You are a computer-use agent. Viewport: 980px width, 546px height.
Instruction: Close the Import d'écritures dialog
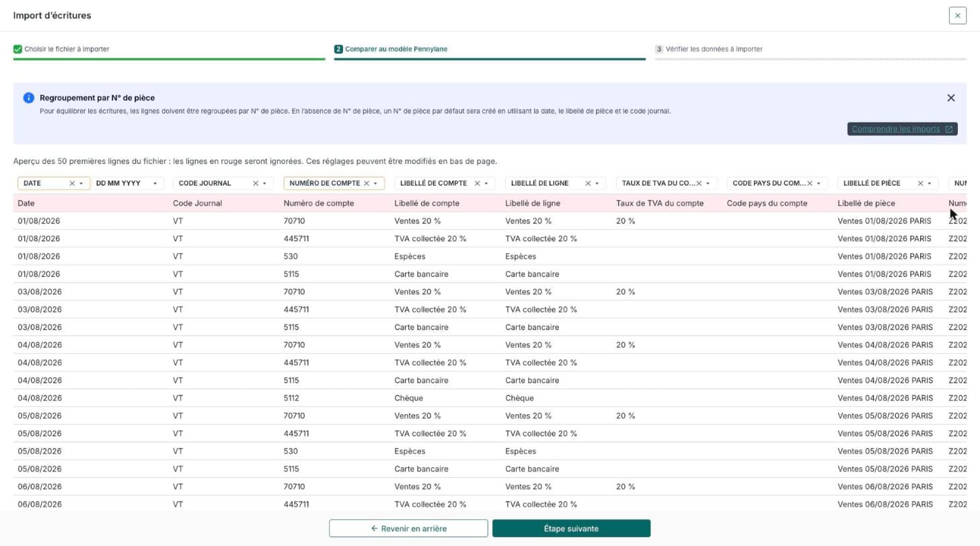click(958, 15)
